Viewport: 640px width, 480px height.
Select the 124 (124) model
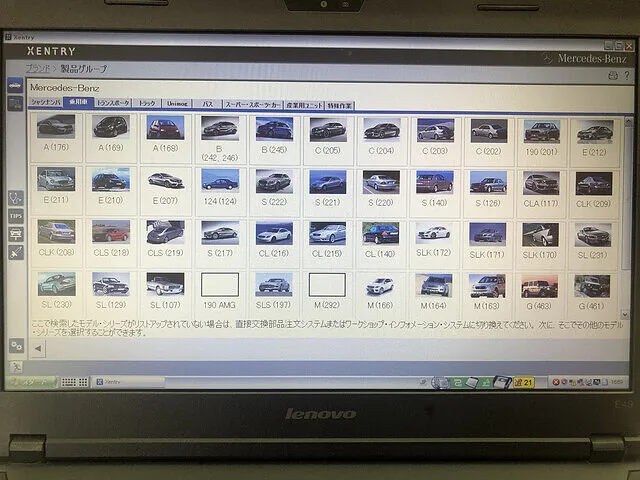(220, 181)
